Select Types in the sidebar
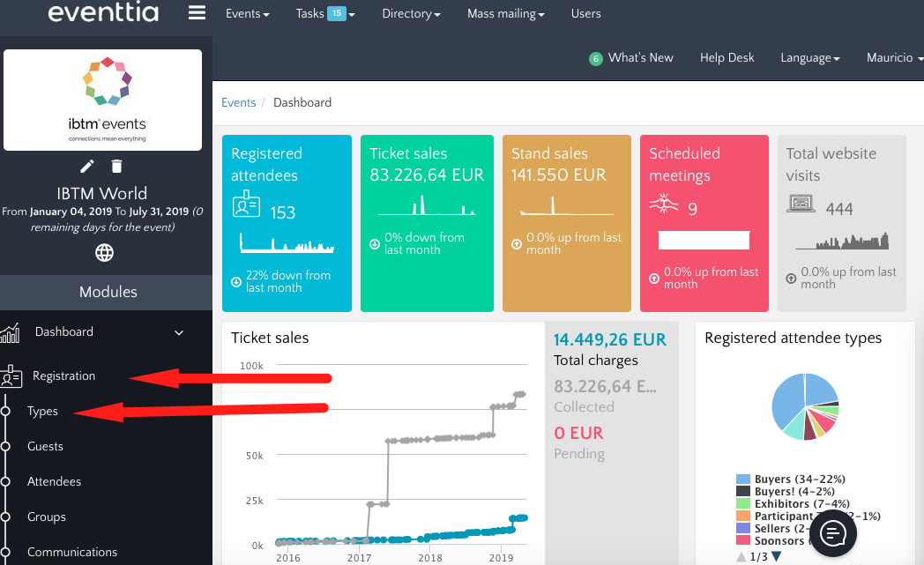924x565 pixels. [x=42, y=412]
